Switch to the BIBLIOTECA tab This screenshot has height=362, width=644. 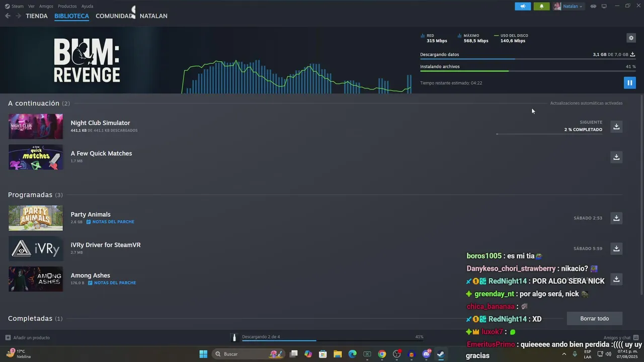pyautogui.click(x=71, y=16)
